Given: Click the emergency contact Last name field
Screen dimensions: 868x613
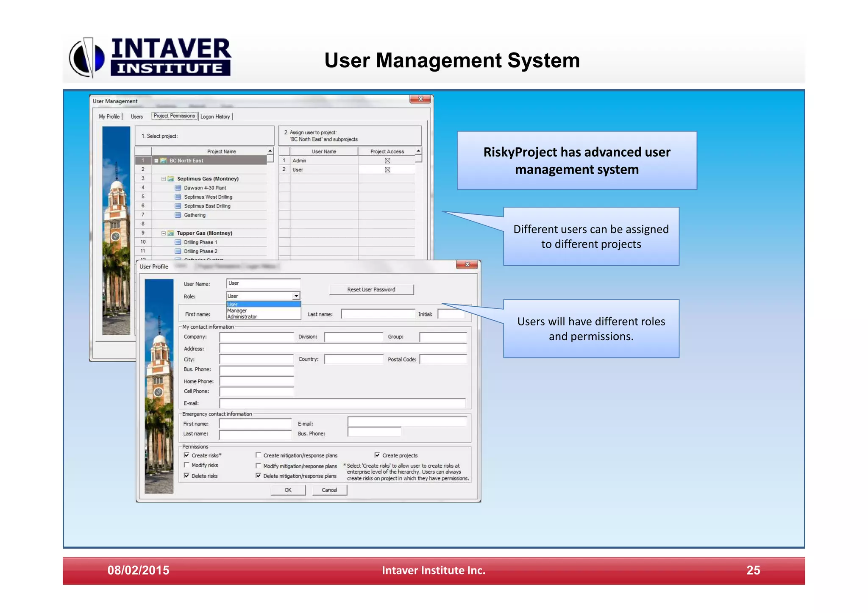Looking at the screenshot, I should tap(255, 435).
